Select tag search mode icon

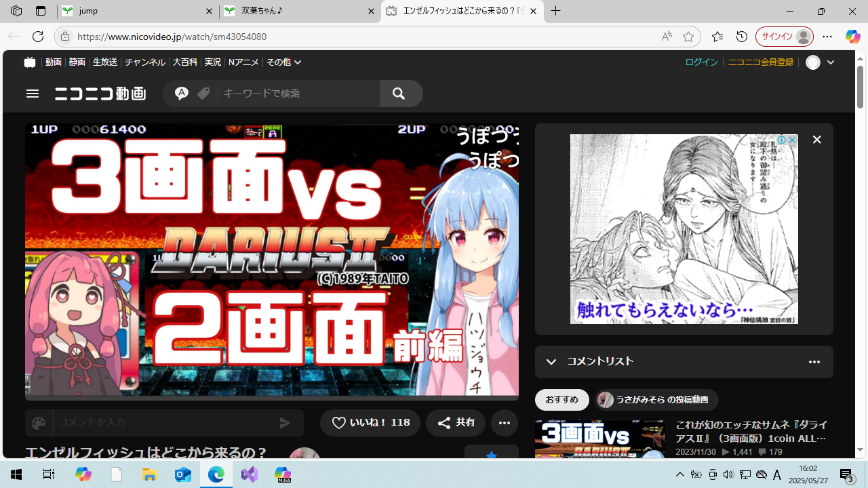pyautogui.click(x=203, y=94)
